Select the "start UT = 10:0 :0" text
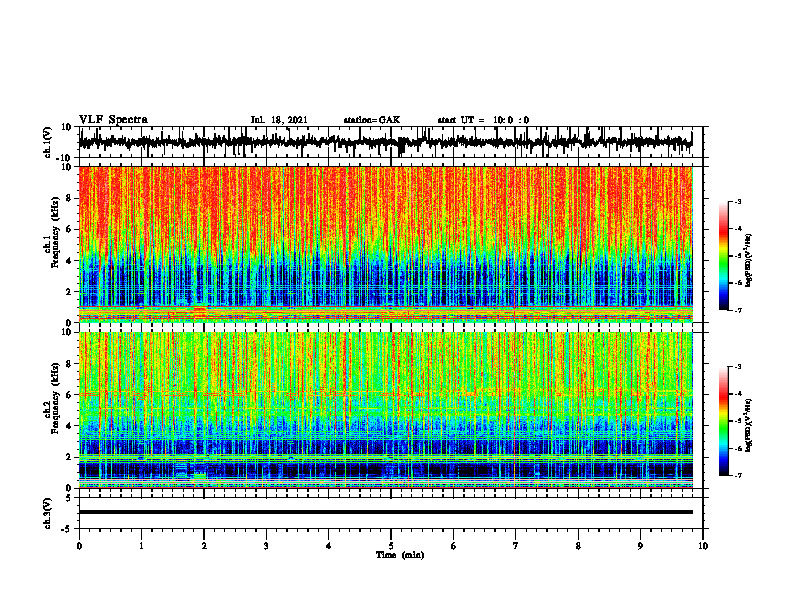 click(483, 120)
